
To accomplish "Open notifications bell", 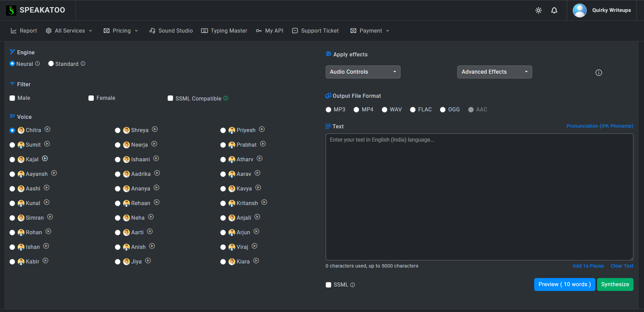I will point(554,10).
